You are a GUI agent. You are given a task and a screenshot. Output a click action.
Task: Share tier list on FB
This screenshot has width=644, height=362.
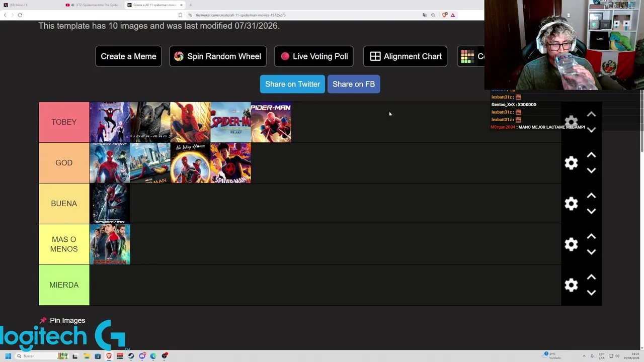354,84
